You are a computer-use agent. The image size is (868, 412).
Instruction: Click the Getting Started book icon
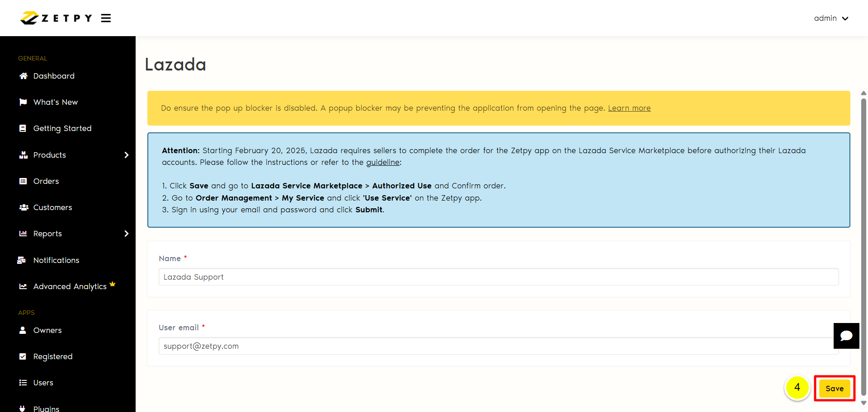pos(23,128)
